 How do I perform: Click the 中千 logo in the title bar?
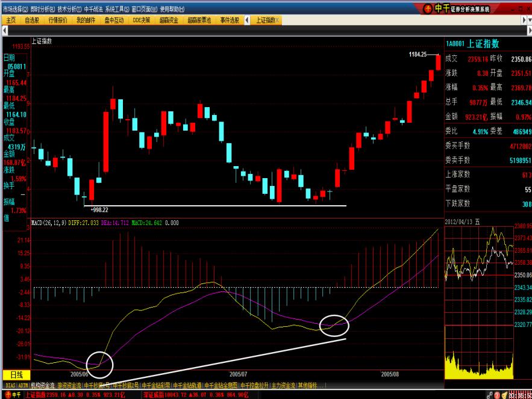443,8
